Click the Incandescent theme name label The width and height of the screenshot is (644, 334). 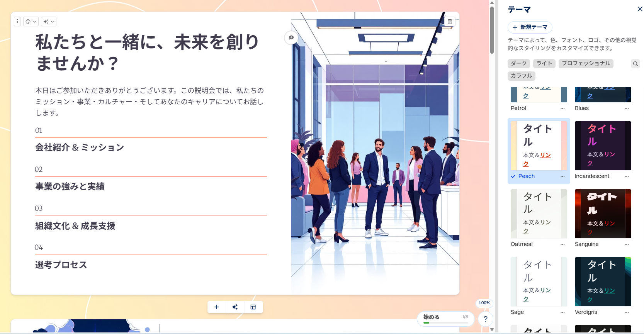(x=592, y=176)
